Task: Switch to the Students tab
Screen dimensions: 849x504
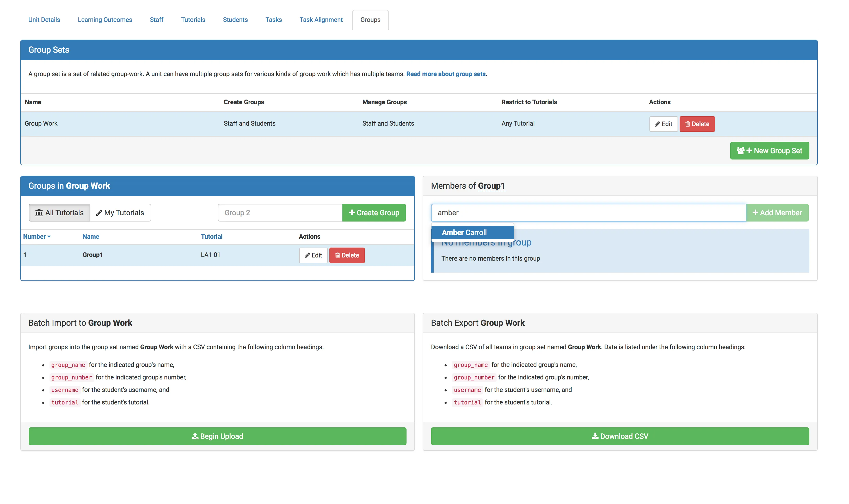Action: coord(235,20)
